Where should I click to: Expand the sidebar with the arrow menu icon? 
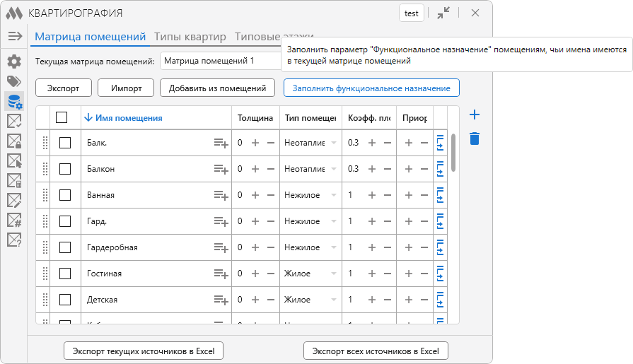pyautogui.click(x=15, y=37)
